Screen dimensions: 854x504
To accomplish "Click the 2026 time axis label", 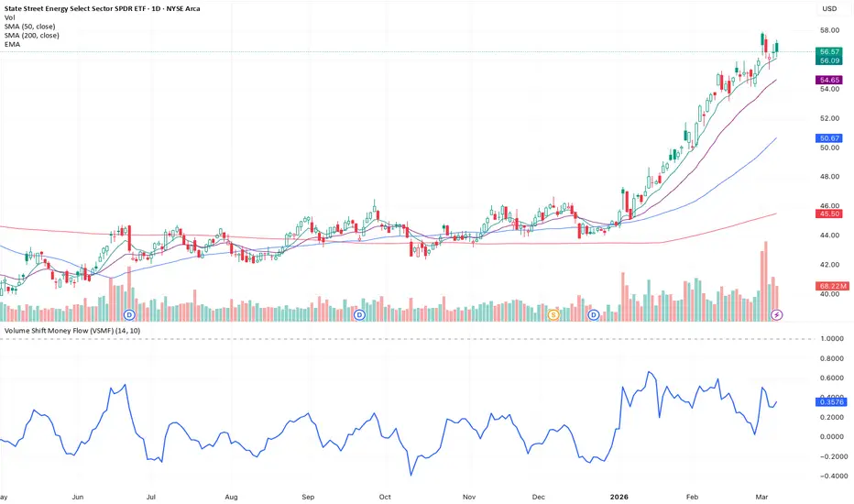I will point(619,497).
